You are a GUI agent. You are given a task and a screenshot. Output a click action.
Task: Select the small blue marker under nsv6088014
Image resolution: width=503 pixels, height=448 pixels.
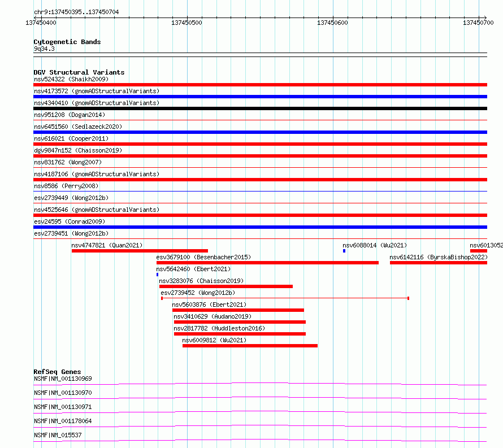click(344, 251)
